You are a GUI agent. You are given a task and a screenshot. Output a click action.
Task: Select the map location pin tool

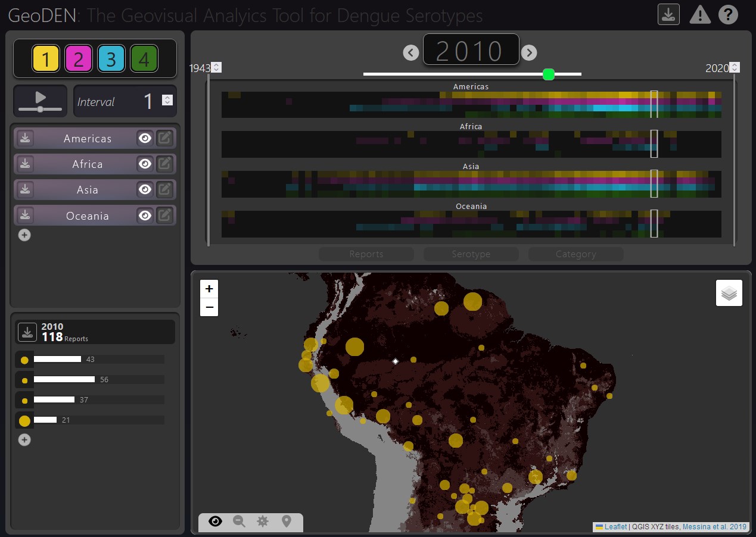tap(287, 522)
